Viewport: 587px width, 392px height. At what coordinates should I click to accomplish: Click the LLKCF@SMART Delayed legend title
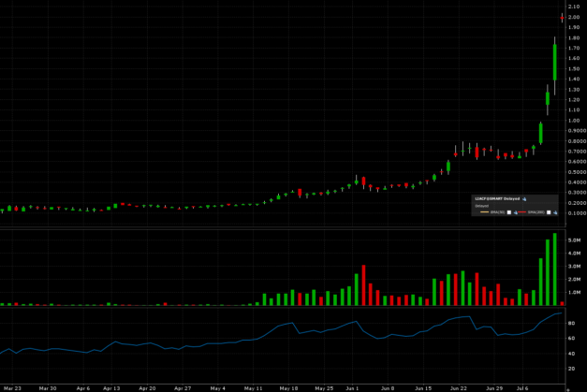point(499,199)
